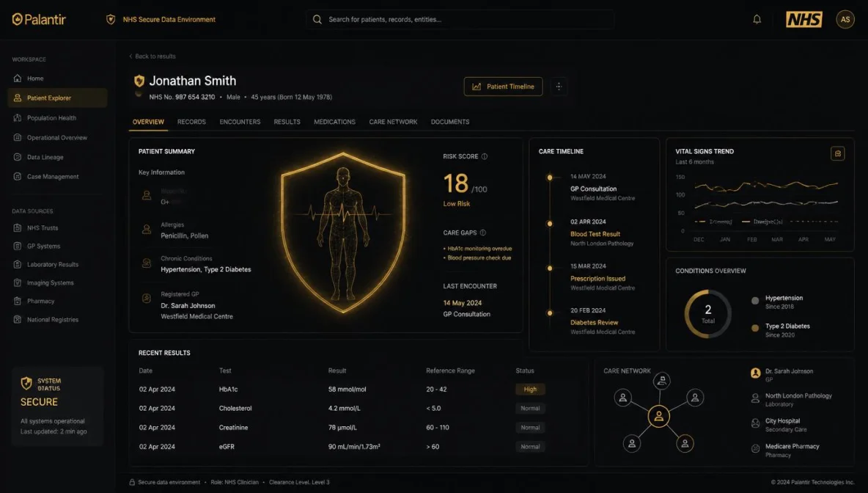Screen dimensions: 868x493
Task: Click the 20 Feb 2024 timeline marker
Action: (x=550, y=313)
